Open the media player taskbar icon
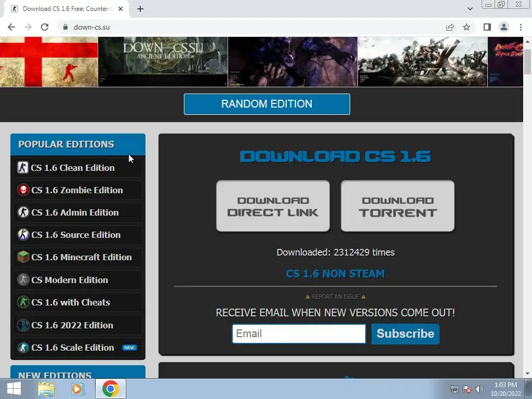 pos(77,389)
